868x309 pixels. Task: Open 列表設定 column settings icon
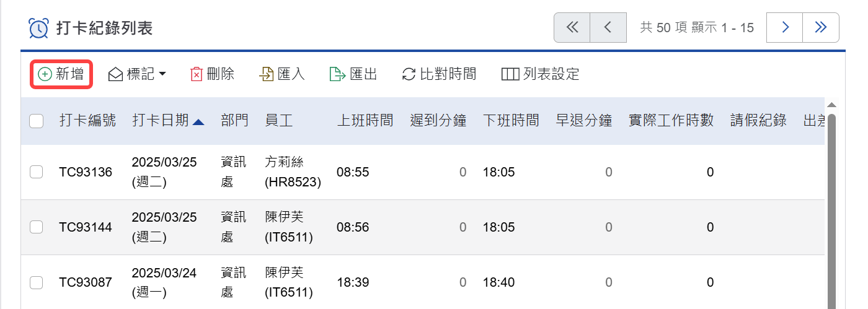coord(510,74)
